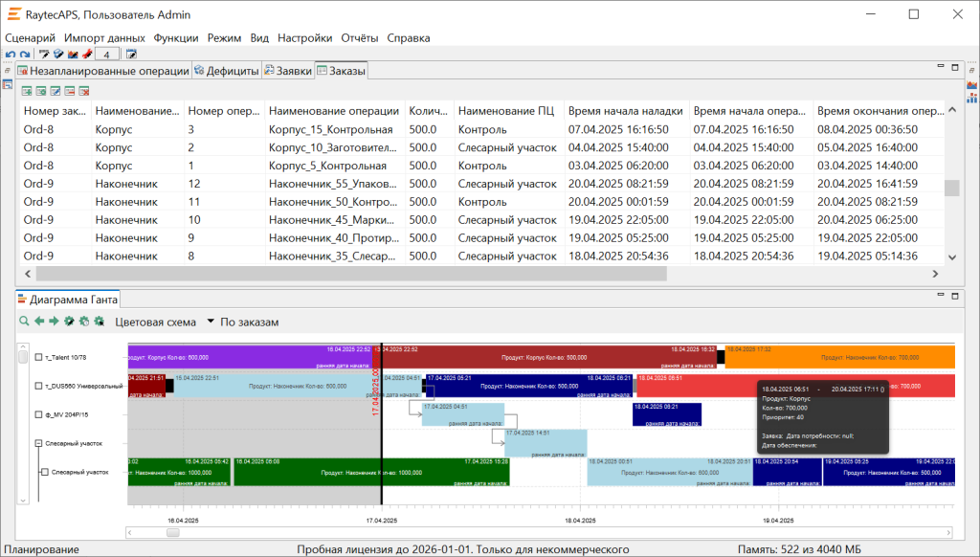Viewport: 980px width, 557px height.
Task: Click the toolbar number field showing 4
Action: 107,55
